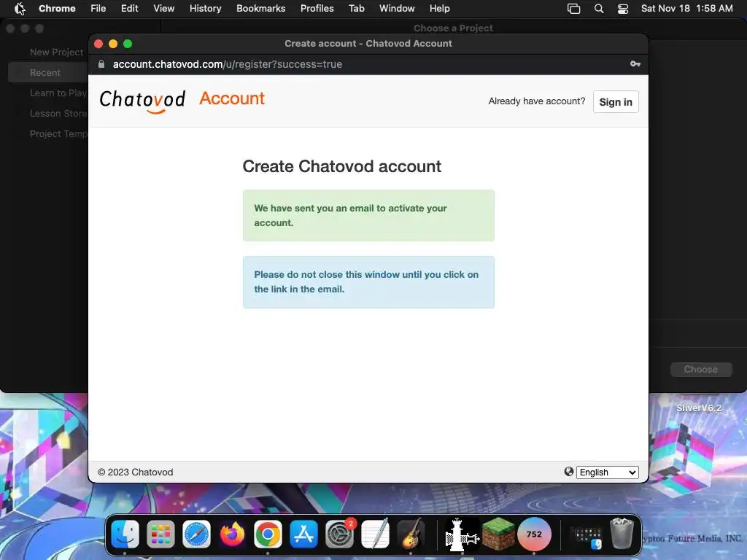Open the Bookmarks menu
The height and width of the screenshot is (560, 747).
[x=260, y=9]
